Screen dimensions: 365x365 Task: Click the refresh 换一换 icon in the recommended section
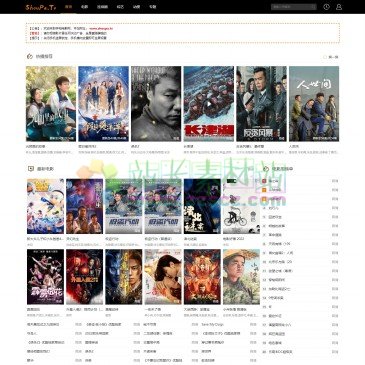pos(325,57)
